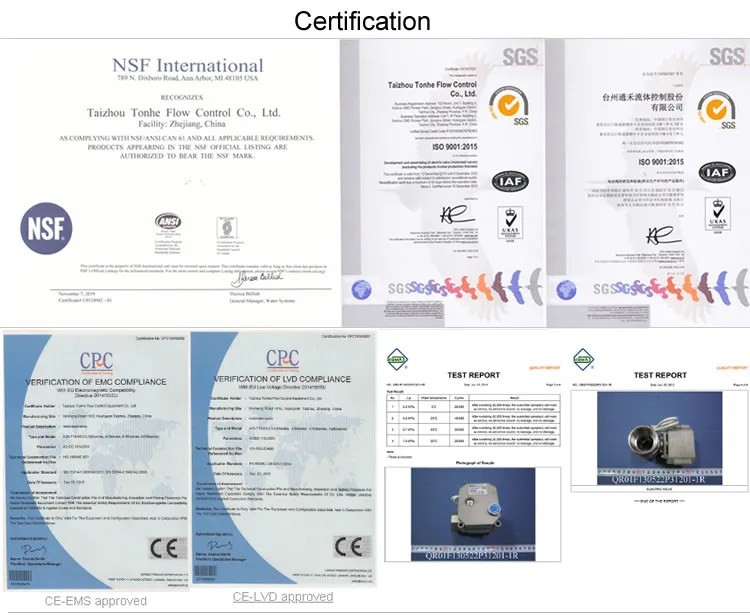750x615 pixels.
Task: Click the green logo on first test report
Action: (x=395, y=357)
